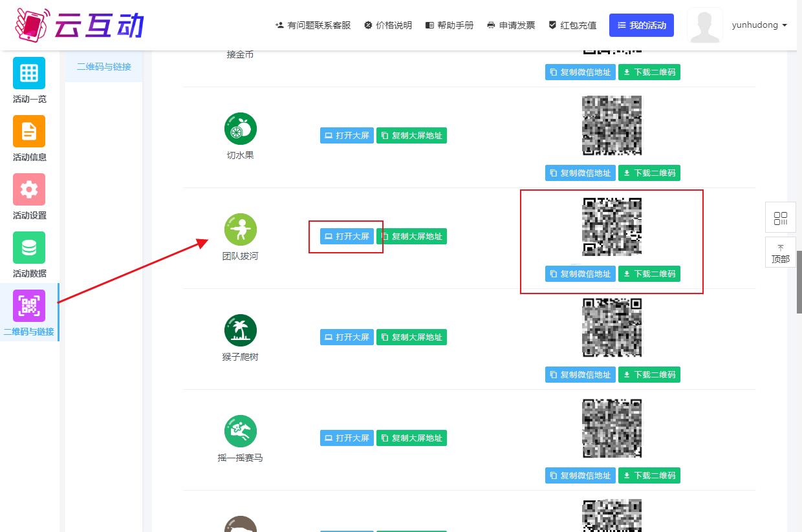802x532 pixels.
Task: Click 下载二维码 under 猴子爬树 QR code
Action: coord(649,375)
